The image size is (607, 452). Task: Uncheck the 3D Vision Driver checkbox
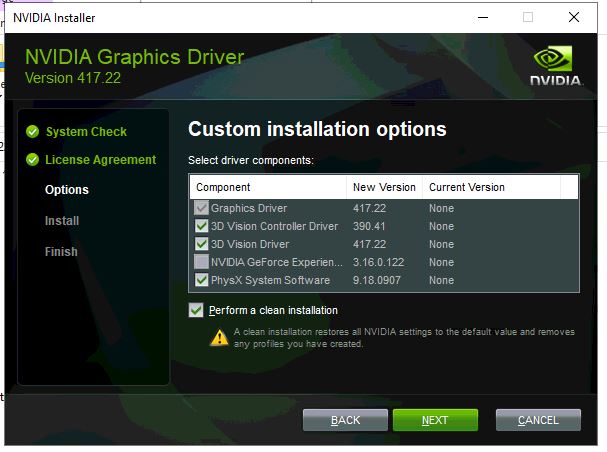[x=201, y=244]
